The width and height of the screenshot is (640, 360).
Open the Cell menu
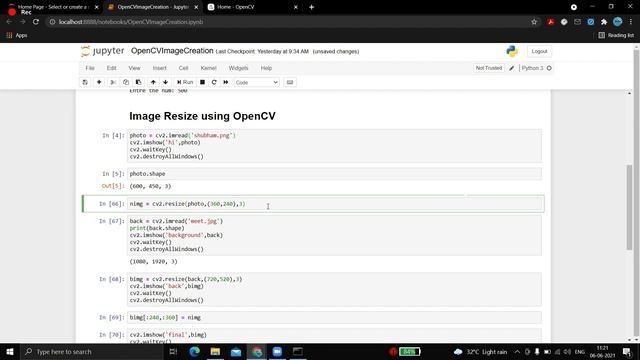click(x=183, y=68)
